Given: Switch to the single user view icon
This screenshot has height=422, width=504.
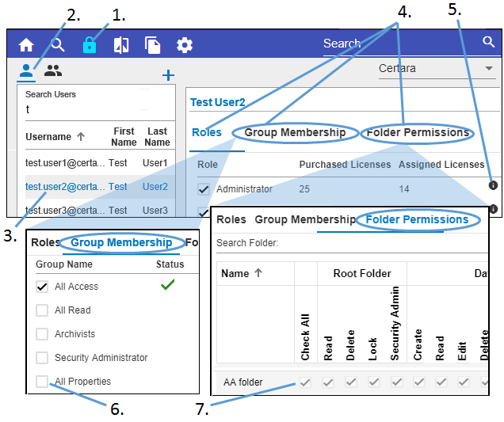Looking at the screenshot, I should 26,70.
